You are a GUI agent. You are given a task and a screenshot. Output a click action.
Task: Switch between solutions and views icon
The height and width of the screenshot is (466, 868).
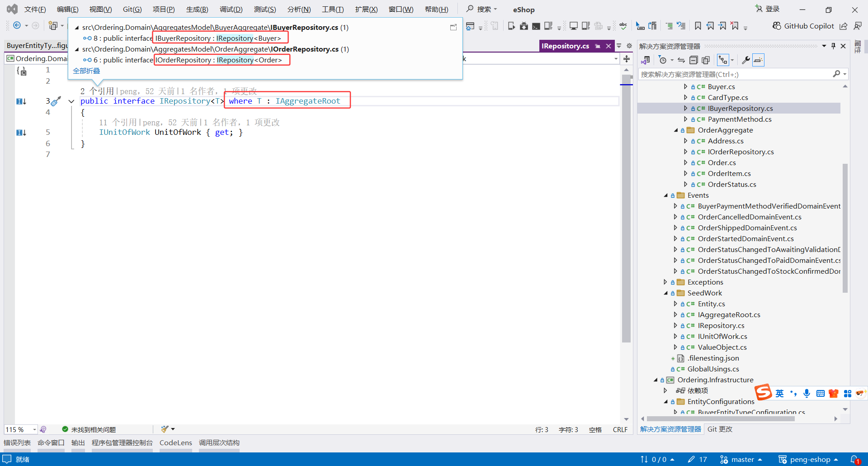[646, 60]
